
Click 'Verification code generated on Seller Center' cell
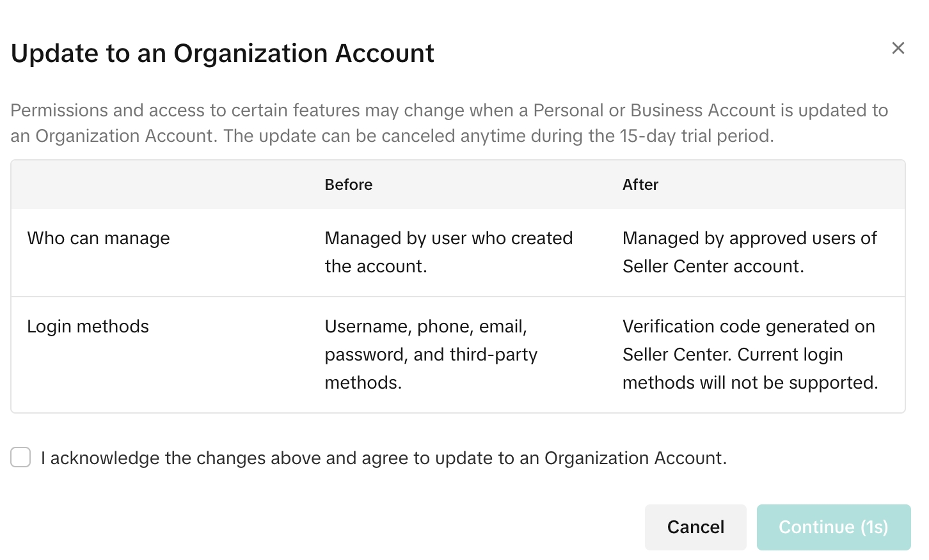[x=748, y=327]
